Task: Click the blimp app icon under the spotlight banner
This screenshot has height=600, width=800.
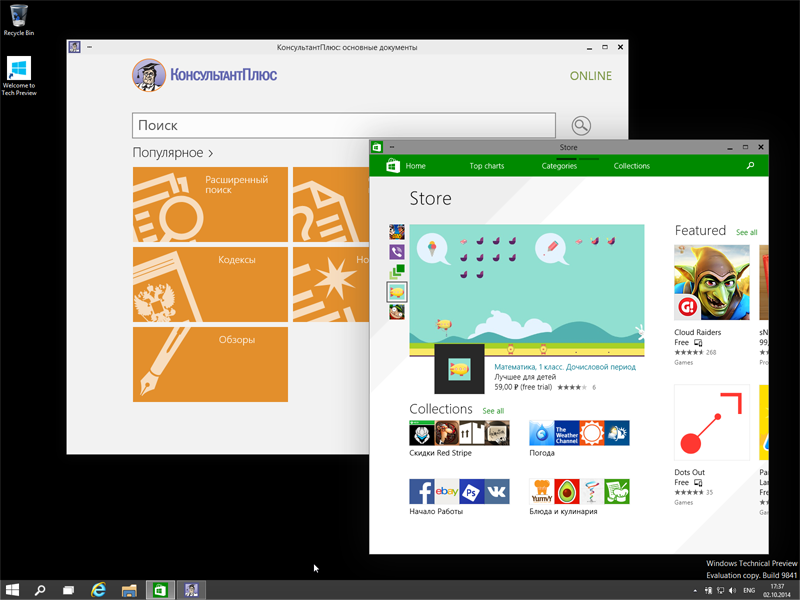Action: click(459, 369)
